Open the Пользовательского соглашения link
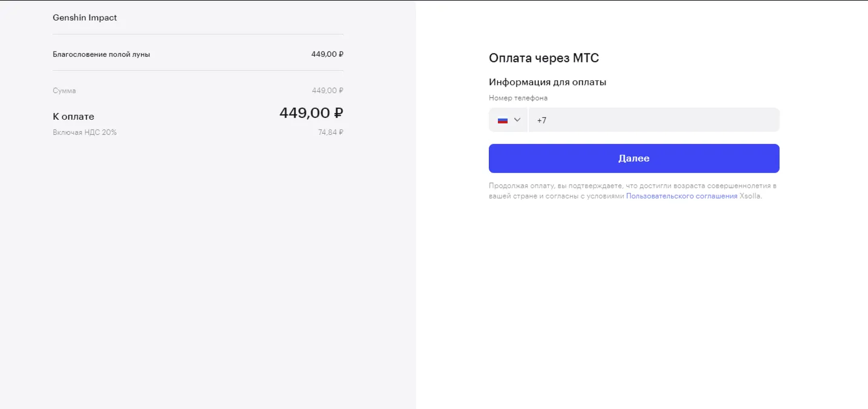This screenshot has height=409, width=868. 681,196
